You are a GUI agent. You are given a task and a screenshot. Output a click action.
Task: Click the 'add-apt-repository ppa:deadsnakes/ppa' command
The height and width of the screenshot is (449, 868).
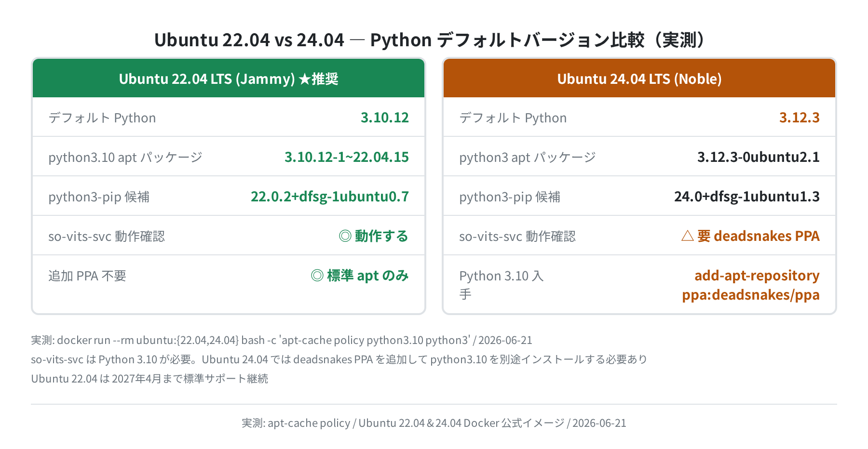(x=751, y=285)
